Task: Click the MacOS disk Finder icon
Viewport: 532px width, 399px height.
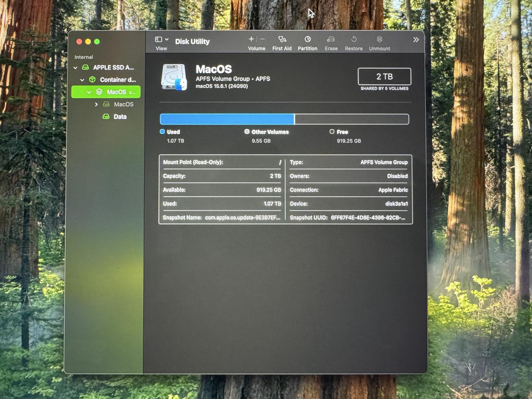Action: [x=174, y=77]
